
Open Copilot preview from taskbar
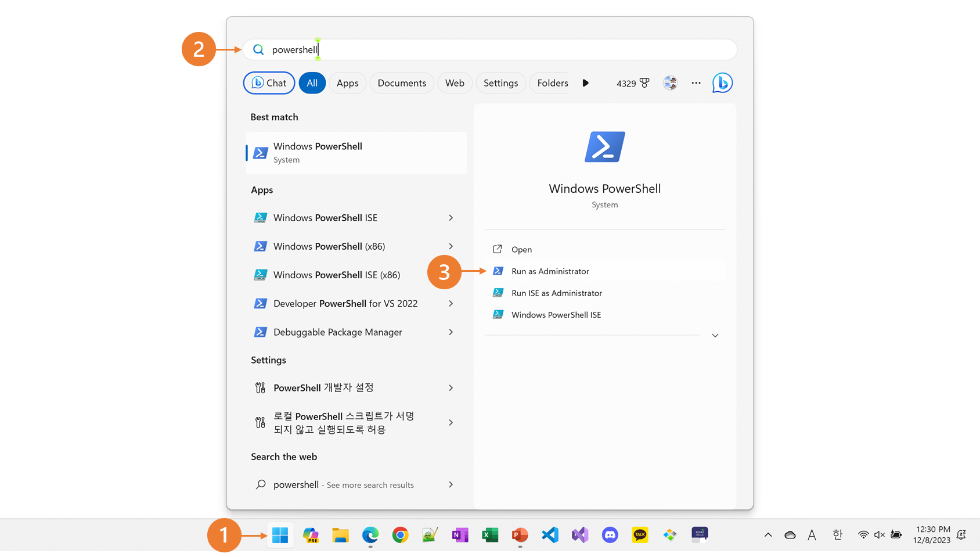pos(311,535)
